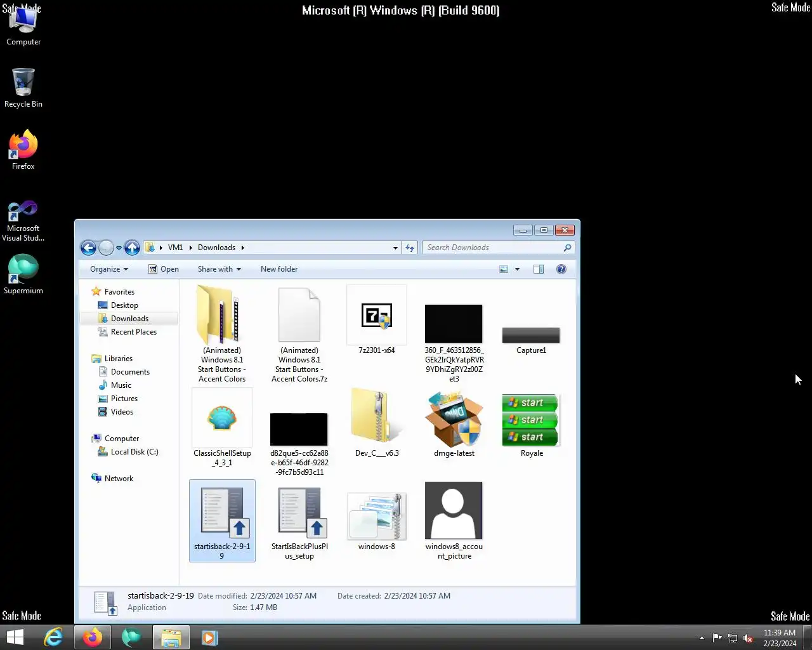Select the ClassicShellSetup_4_3_1 file
The image size is (812, 650).
tap(222, 427)
